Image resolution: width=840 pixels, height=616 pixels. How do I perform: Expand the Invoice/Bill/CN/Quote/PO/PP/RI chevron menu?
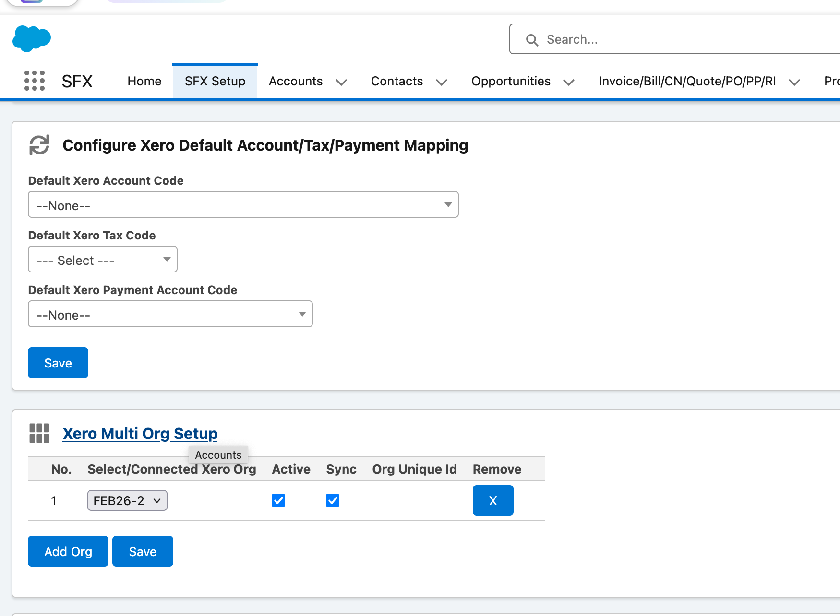(x=794, y=82)
